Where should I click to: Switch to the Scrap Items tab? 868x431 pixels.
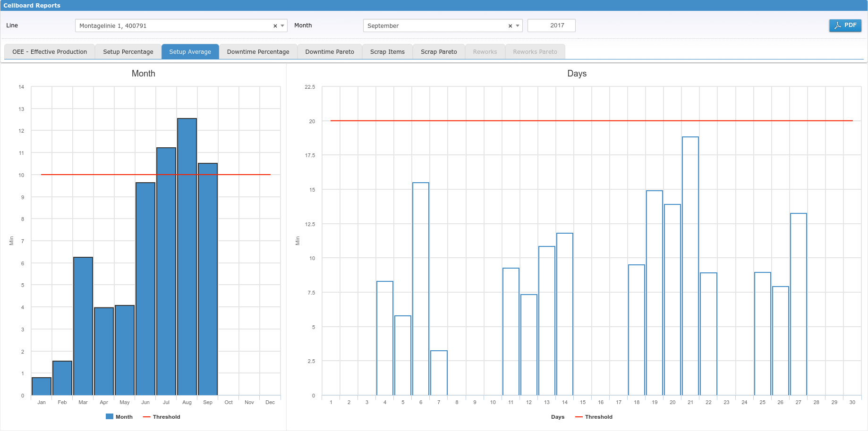point(387,52)
